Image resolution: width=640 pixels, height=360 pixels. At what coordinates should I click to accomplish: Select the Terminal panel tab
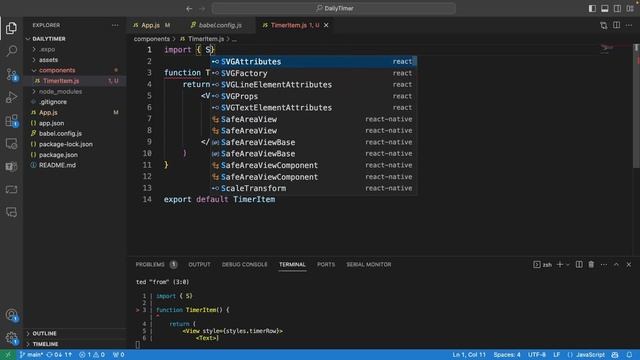(292, 264)
